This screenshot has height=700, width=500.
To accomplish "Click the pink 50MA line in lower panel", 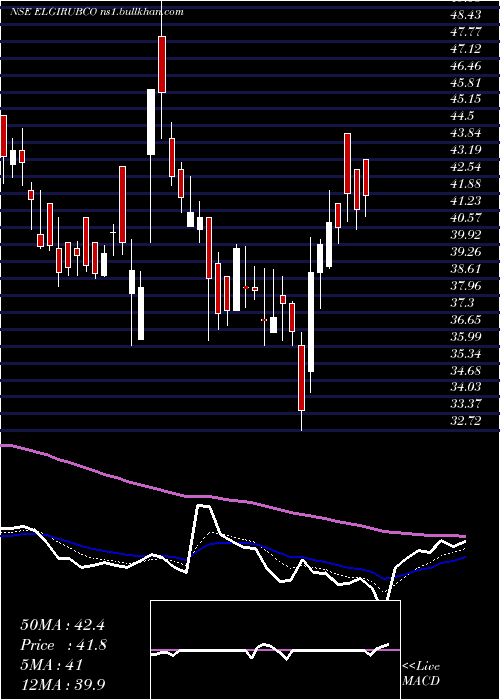I will (x=232, y=500).
